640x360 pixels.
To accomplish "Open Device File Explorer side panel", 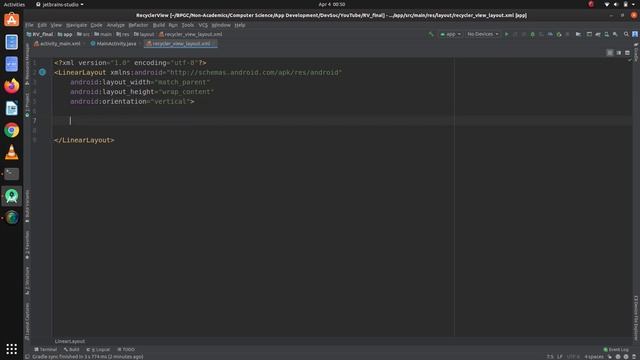I will click(636, 318).
